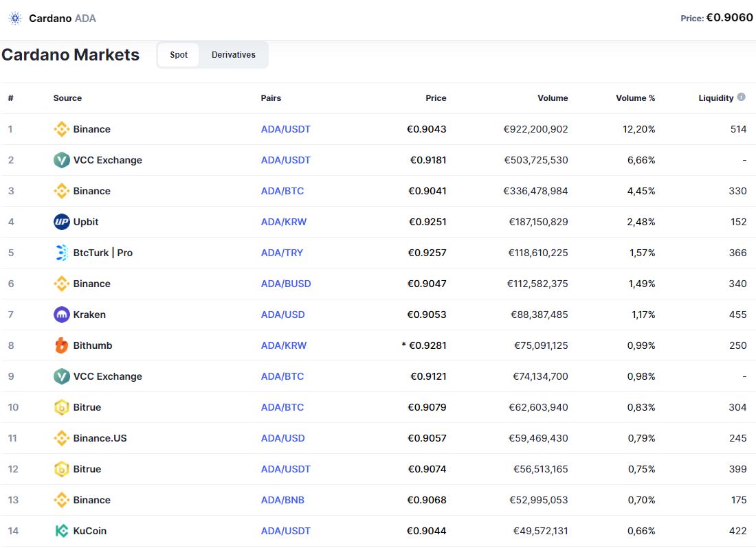Screen dimensions: 756x548
Task: Click Bitrue logo in row 12
Action: (62, 469)
